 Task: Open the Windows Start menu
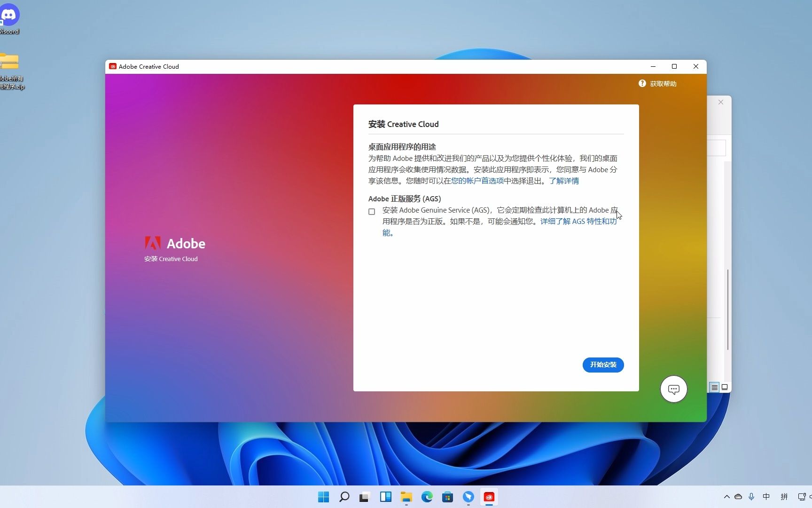pyautogui.click(x=323, y=497)
